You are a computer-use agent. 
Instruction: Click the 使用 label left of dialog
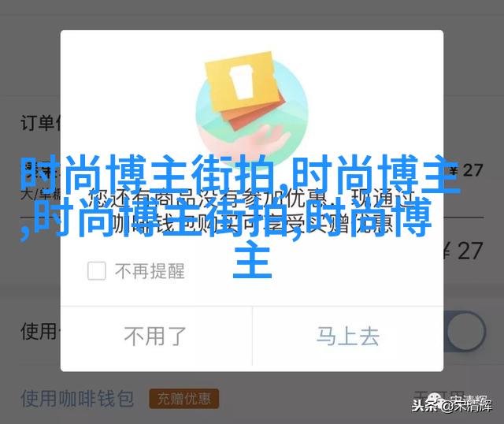39,331
